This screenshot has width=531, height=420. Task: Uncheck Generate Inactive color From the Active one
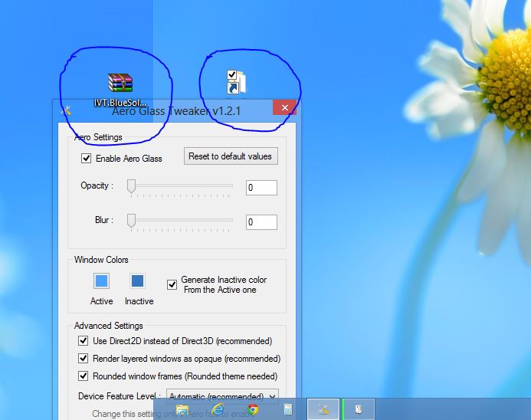pos(172,284)
